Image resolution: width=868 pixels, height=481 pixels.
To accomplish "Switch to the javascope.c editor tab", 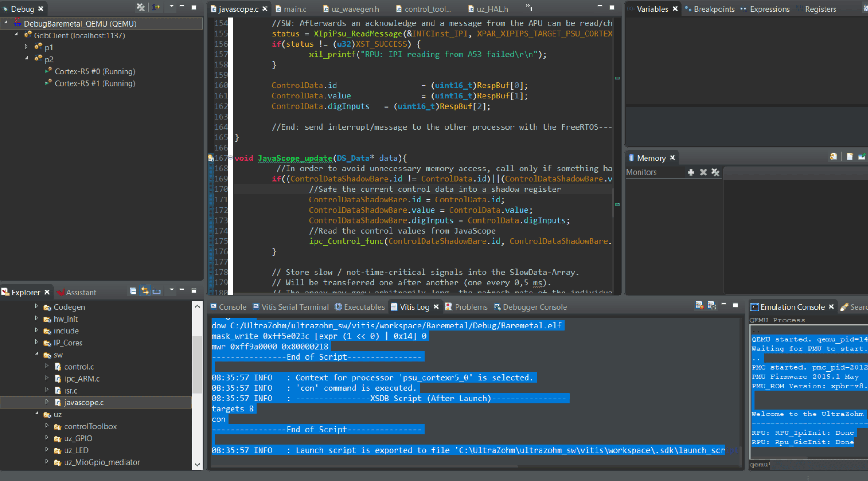I will 238,9.
